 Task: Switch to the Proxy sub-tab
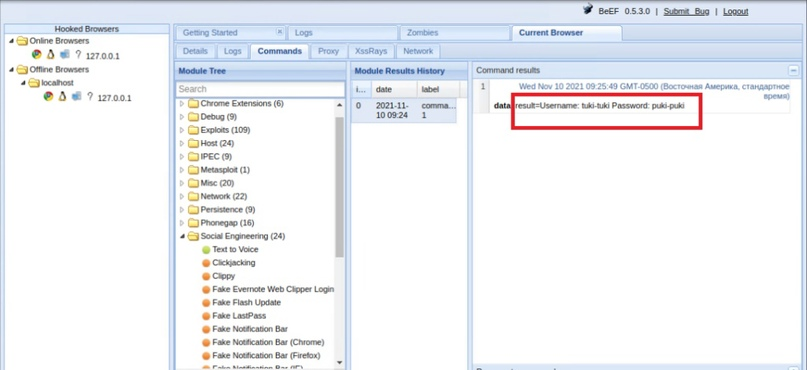point(328,51)
